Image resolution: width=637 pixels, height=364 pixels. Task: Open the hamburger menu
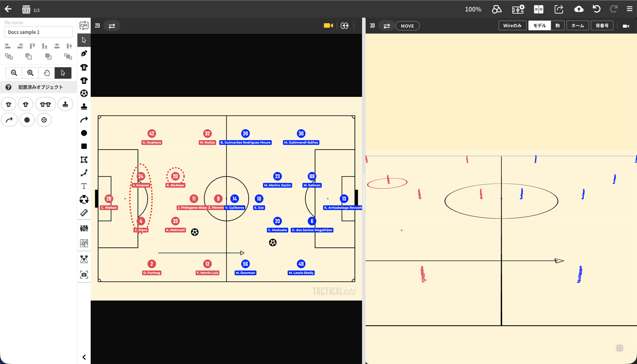click(629, 9)
